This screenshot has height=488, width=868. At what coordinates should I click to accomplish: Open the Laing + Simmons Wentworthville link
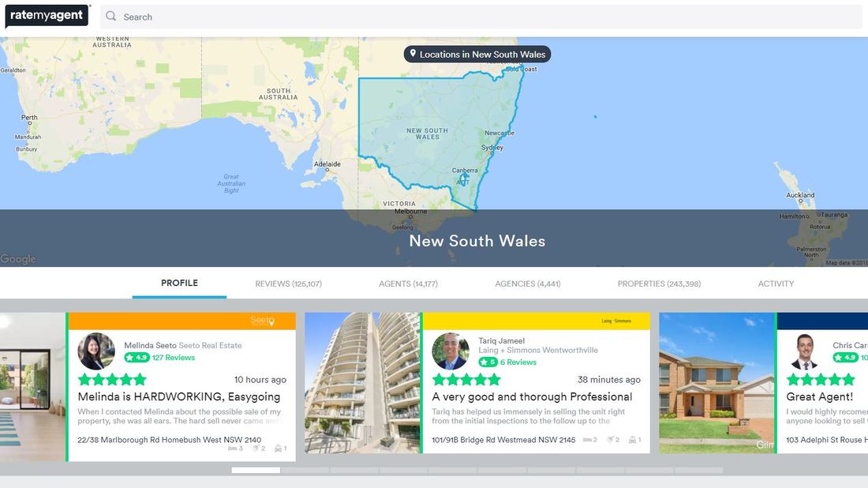[538, 350]
